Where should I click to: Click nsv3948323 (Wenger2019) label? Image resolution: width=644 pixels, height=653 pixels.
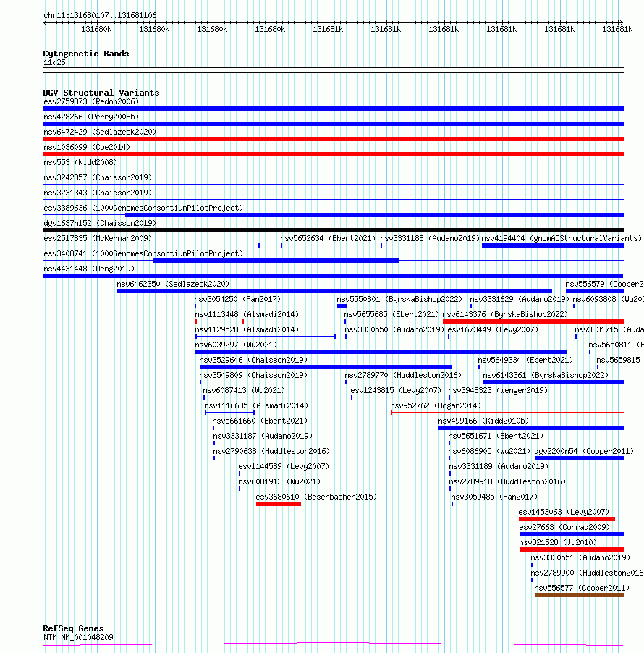(x=498, y=391)
